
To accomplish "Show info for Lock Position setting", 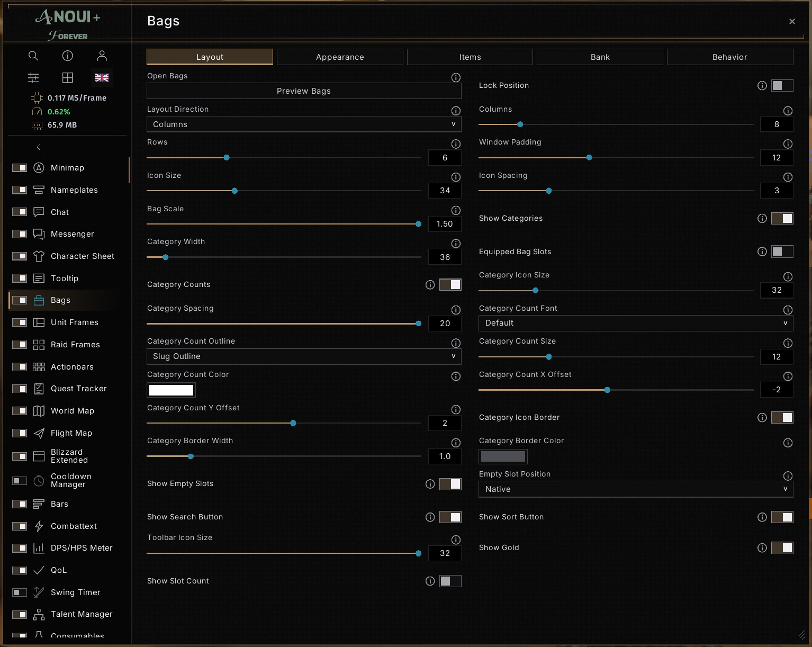I will pyautogui.click(x=762, y=86).
